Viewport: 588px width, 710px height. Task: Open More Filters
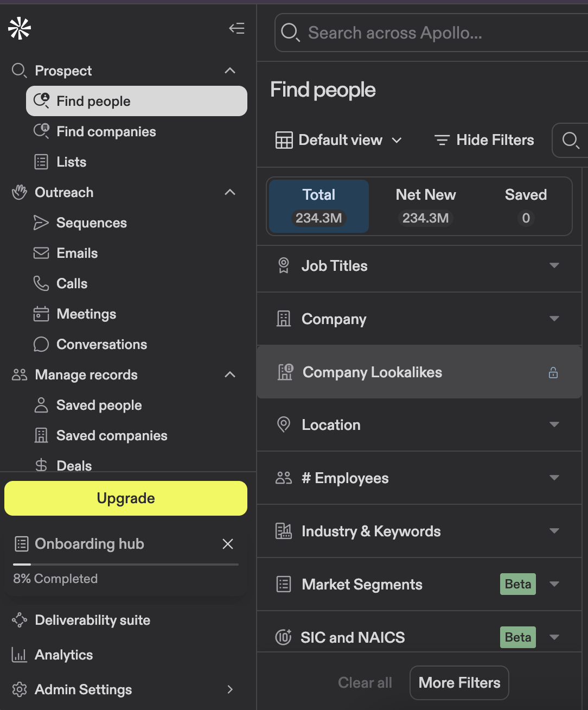(x=459, y=682)
